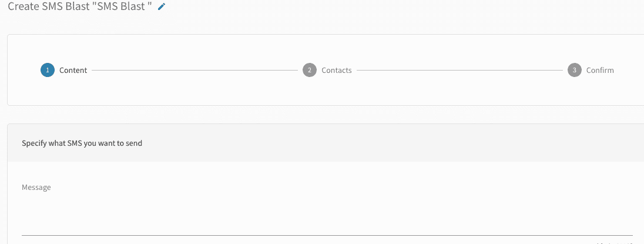Click the quoted "SMS Blast" name in heading
The width and height of the screenshot is (644, 244).
(124, 6)
